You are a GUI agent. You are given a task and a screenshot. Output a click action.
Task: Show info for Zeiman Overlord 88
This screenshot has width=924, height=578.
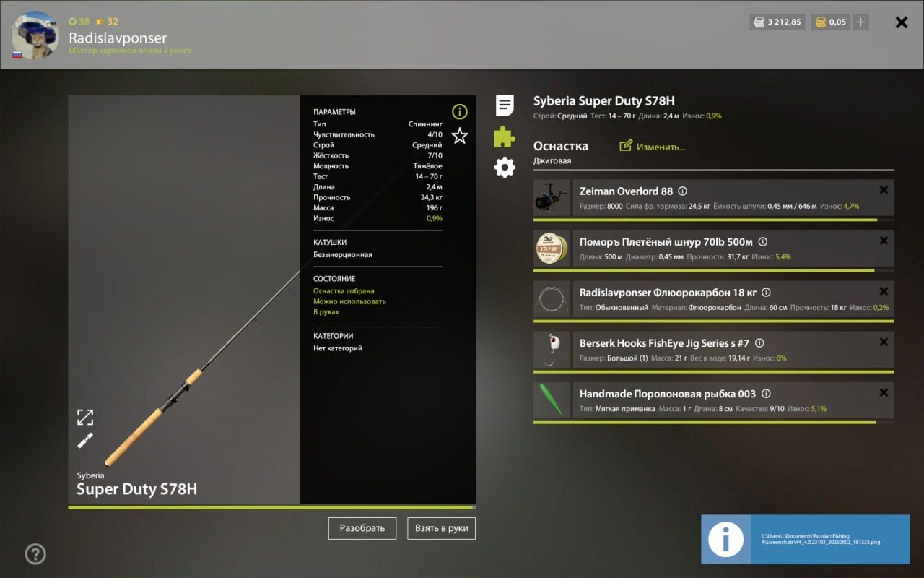[x=683, y=191]
